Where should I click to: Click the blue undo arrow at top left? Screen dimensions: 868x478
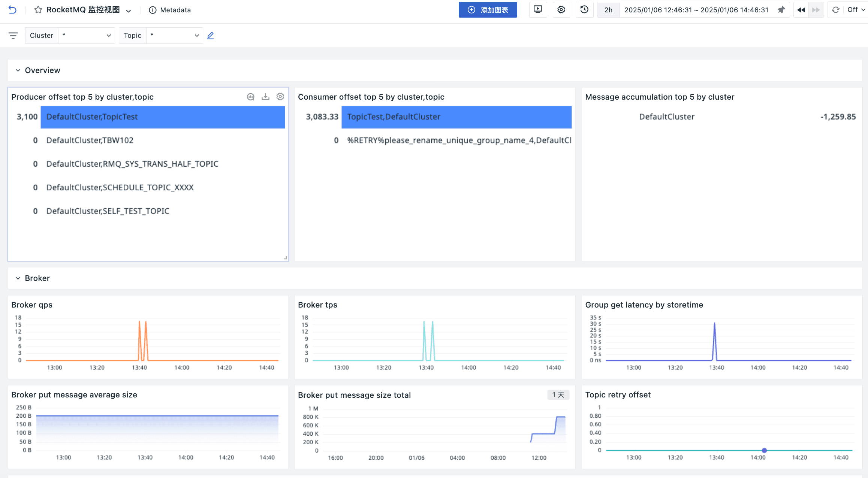(x=12, y=10)
